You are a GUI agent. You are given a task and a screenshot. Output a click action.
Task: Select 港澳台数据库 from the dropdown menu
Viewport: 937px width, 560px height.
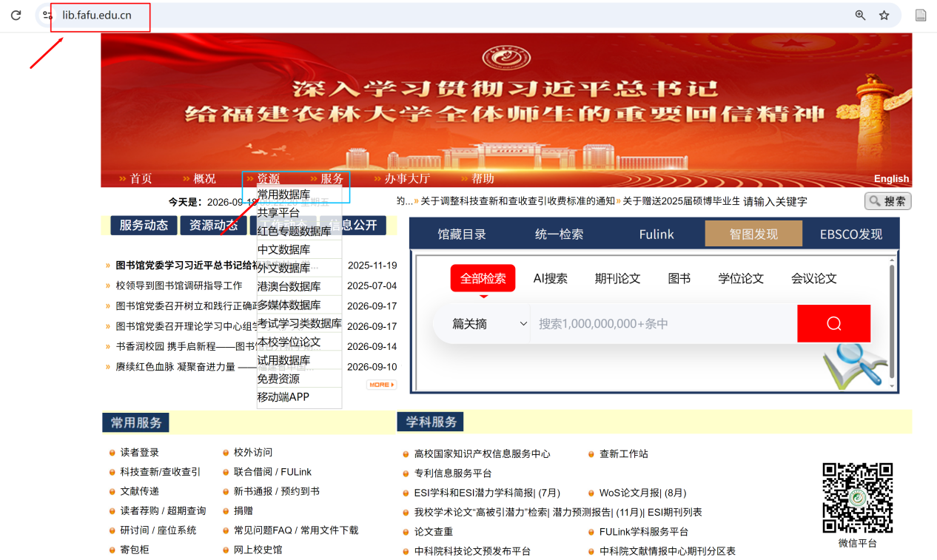(299, 286)
